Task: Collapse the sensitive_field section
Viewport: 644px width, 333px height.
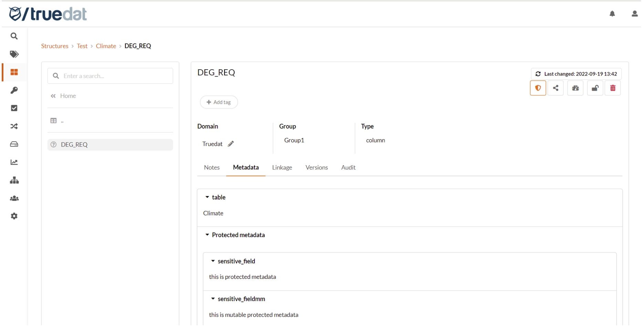Action: click(x=213, y=261)
